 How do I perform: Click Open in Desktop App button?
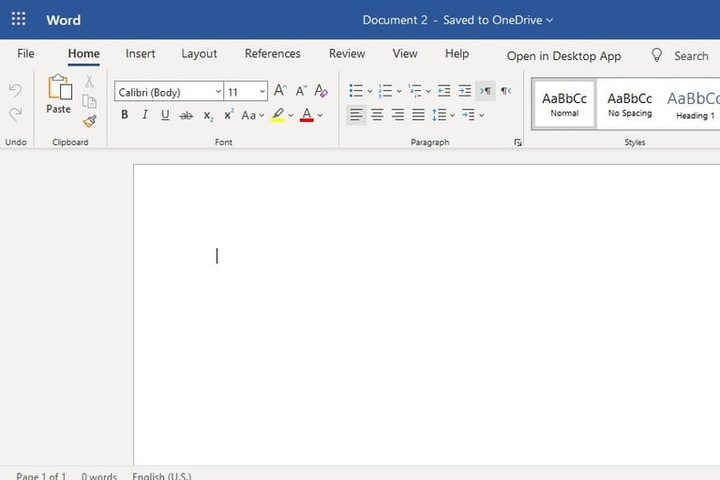[x=563, y=56]
